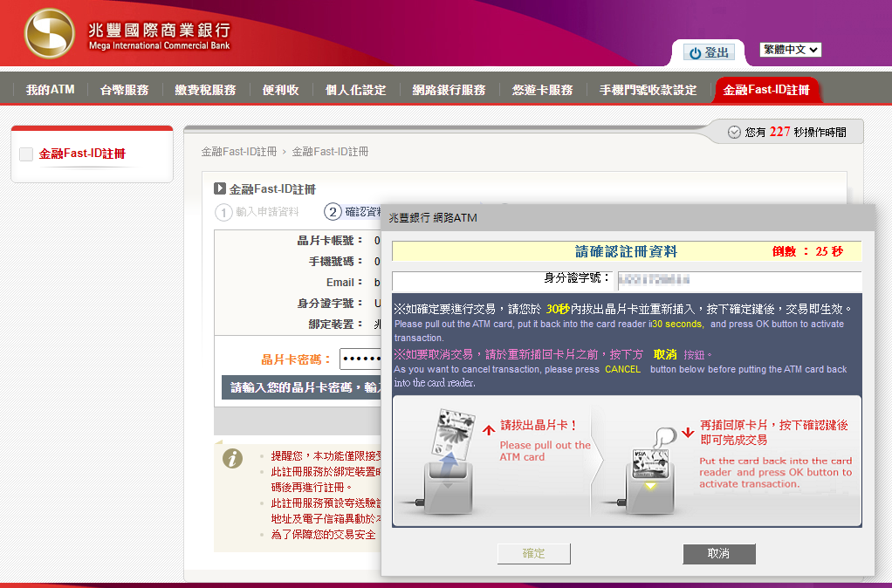Image resolution: width=892 pixels, height=588 pixels.
Task: Click the gray 取消 cancel button
Action: (x=719, y=553)
